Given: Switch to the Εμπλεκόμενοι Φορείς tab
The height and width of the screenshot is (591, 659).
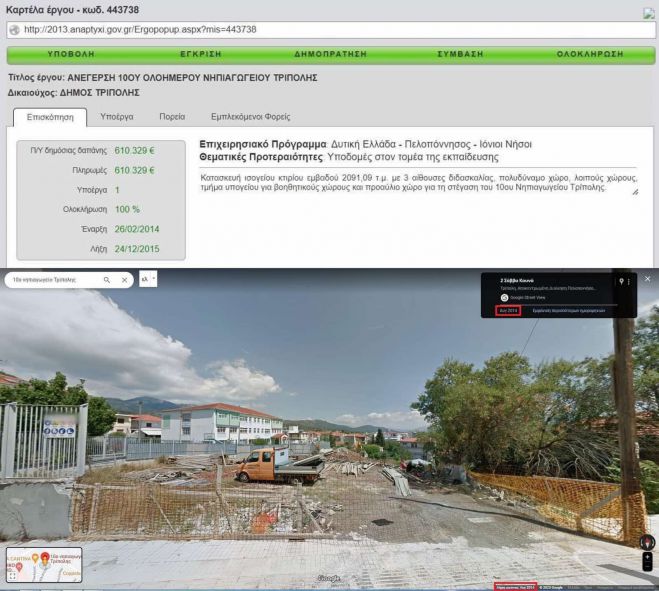Looking at the screenshot, I should 250,117.
